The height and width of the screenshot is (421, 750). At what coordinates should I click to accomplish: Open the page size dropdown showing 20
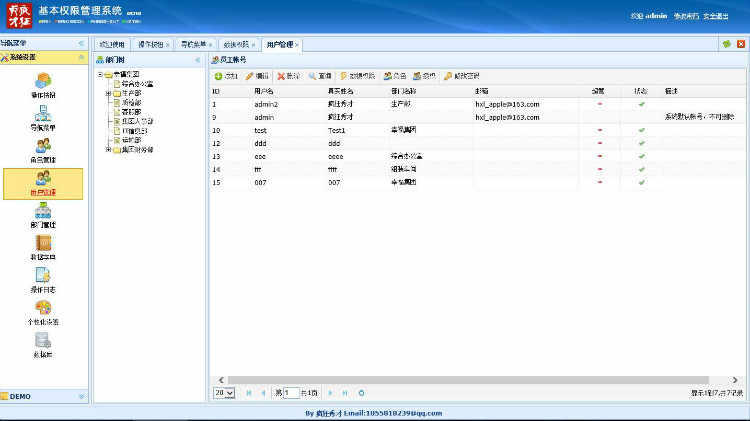click(224, 393)
